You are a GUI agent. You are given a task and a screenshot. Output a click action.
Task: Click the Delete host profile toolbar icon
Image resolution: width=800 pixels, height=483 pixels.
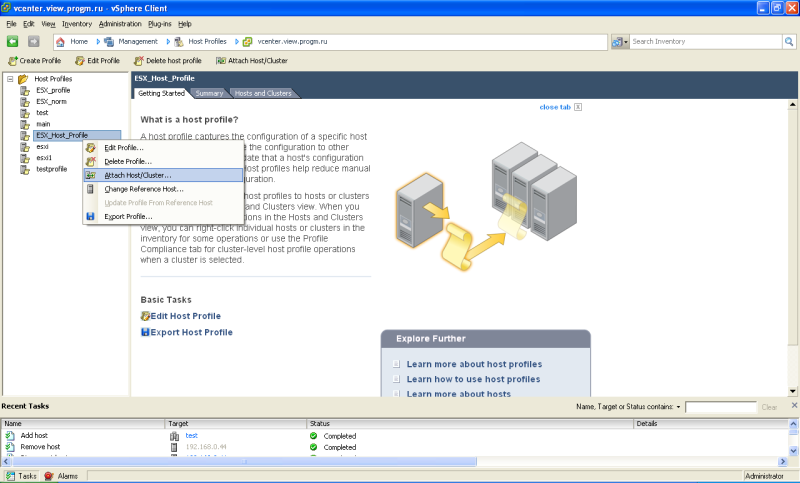click(x=139, y=61)
